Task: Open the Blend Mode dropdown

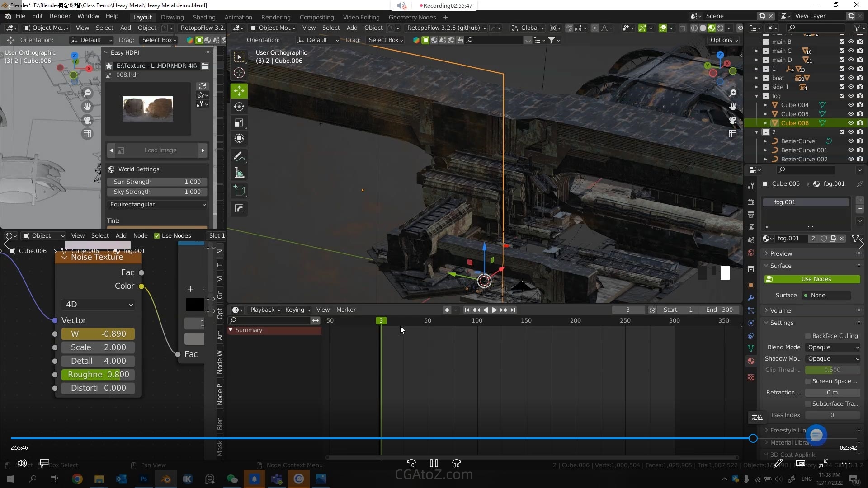Action: tap(833, 347)
